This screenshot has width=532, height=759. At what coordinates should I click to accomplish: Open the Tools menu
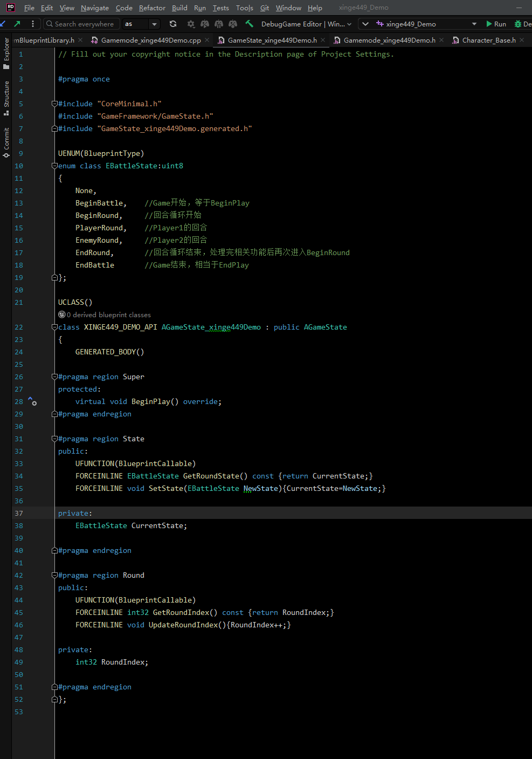[x=244, y=8]
